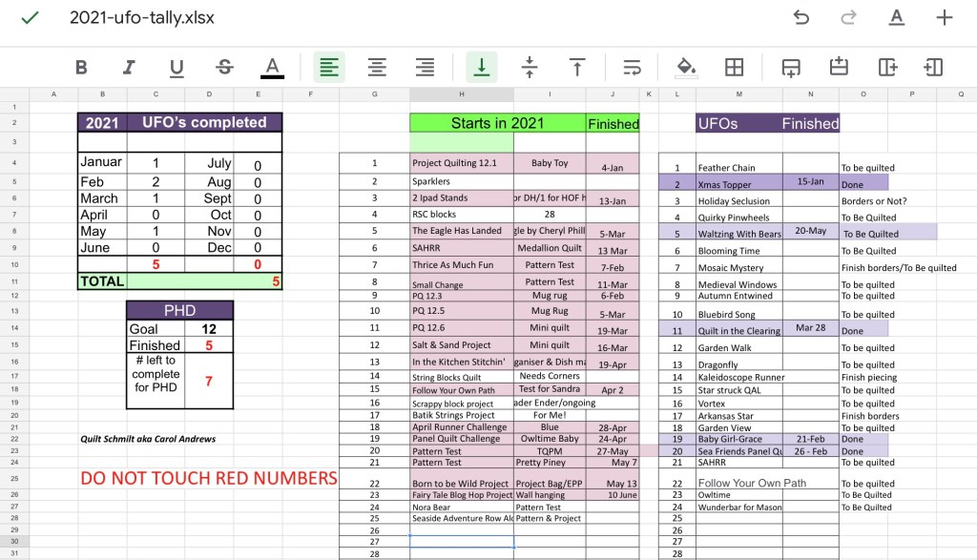Screen dimensions: 977x560
Task: Align cell text to the right
Action: 425,67
